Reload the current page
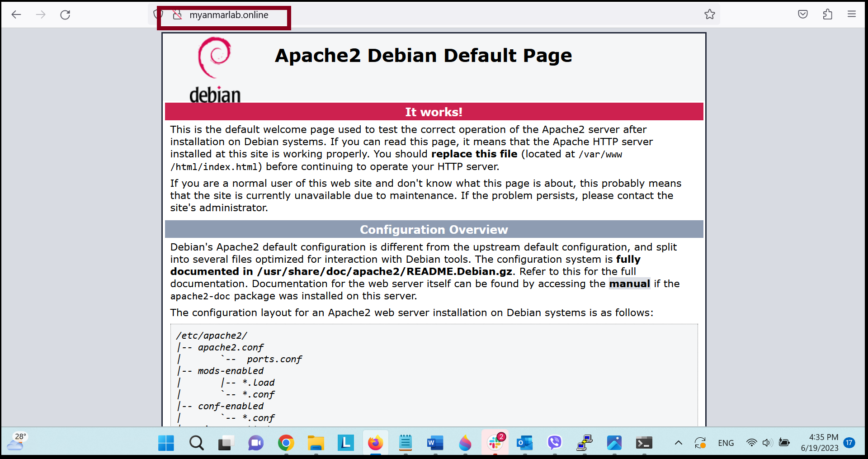Screen dimensions: 868x459 tap(65, 14)
